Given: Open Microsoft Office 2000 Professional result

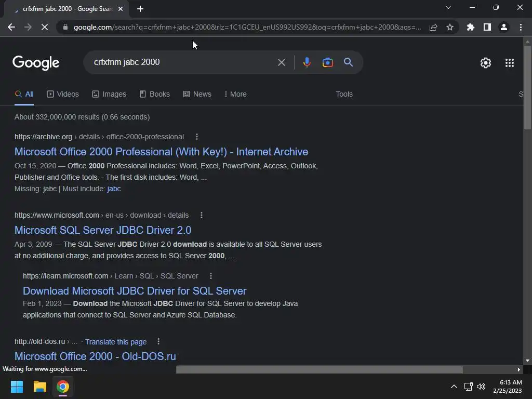Looking at the screenshot, I should tap(161, 152).
